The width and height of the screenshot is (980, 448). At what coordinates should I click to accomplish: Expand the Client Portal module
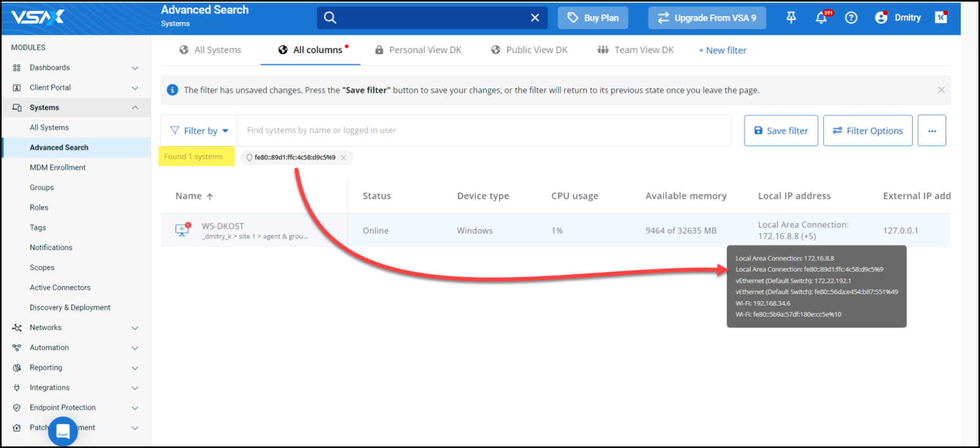click(135, 88)
